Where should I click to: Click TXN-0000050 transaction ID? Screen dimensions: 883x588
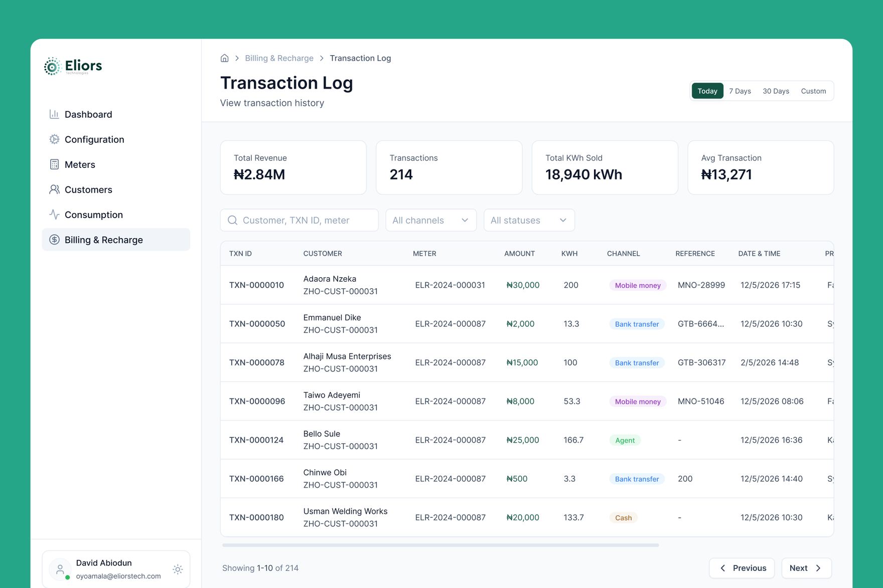pyautogui.click(x=257, y=324)
